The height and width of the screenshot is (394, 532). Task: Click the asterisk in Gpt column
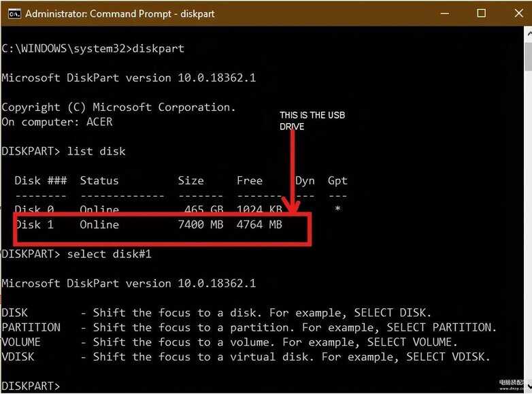337,209
